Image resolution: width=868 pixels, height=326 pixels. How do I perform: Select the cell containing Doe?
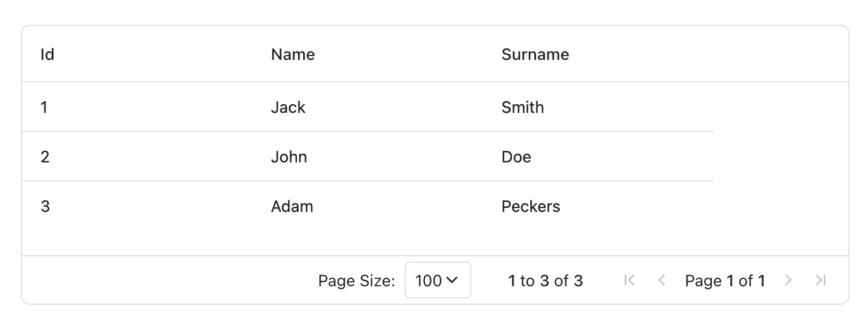click(598, 157)
